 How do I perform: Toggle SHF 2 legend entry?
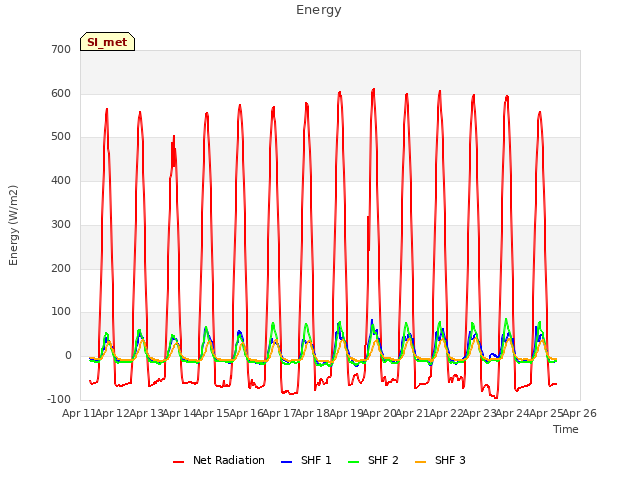pyautogui.click(x=373, y=460)
